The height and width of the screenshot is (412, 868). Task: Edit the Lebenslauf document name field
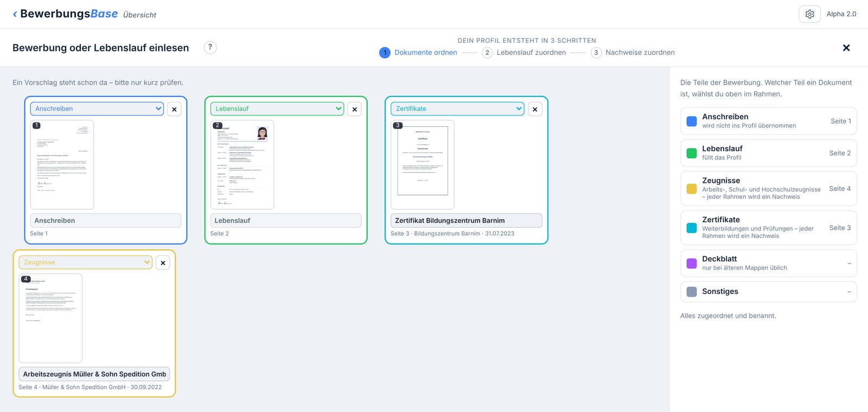[x=286, y=221]
